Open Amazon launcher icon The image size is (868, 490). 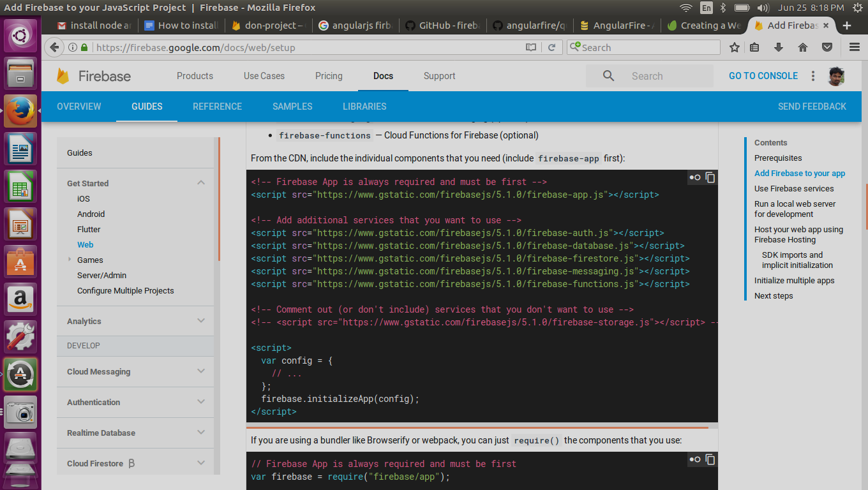[x=21, y=299]
